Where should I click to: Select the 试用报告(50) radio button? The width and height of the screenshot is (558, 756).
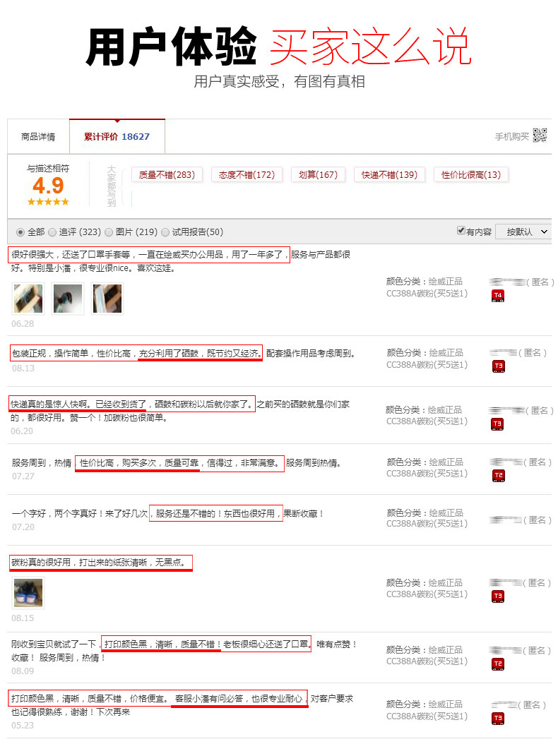click(x=165, y=232)
